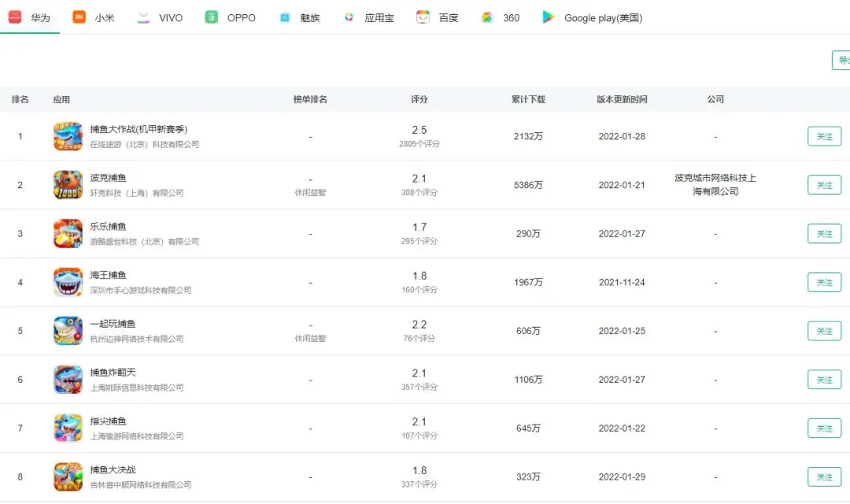The width and height of the screenshot is (850, 504).
Task: Follow 捕鱼大作战 with its 关注 button
Action: 824,137
